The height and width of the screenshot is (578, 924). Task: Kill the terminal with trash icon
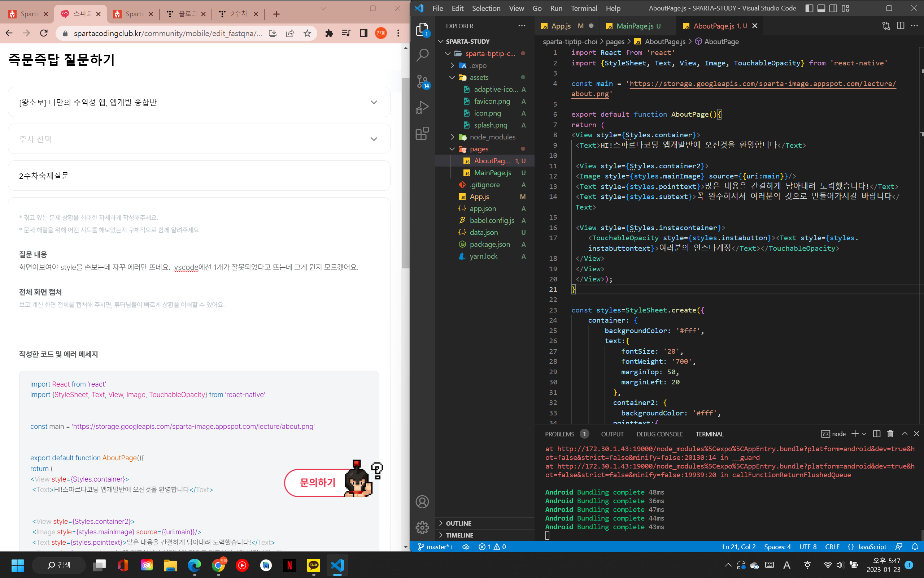[x=890, y=433]
